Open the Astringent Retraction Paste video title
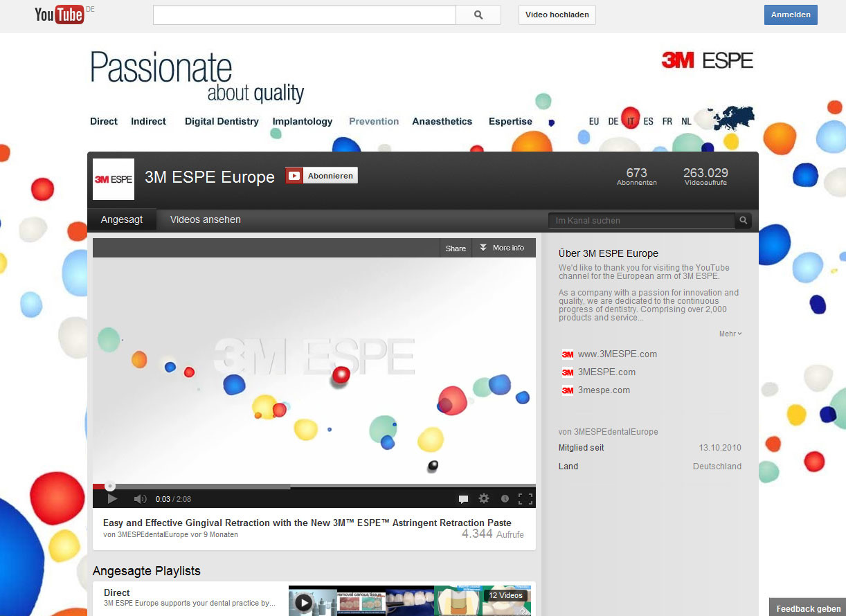The height and width of the screenshot is (616, 846). [307, 523]
